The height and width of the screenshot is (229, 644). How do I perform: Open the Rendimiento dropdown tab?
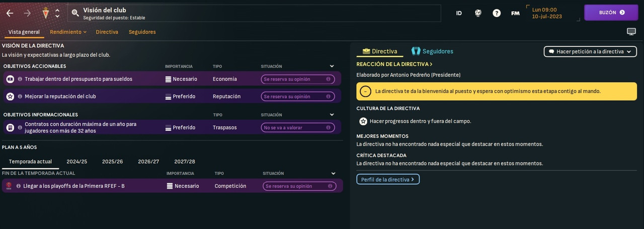(x=68, y=32)
